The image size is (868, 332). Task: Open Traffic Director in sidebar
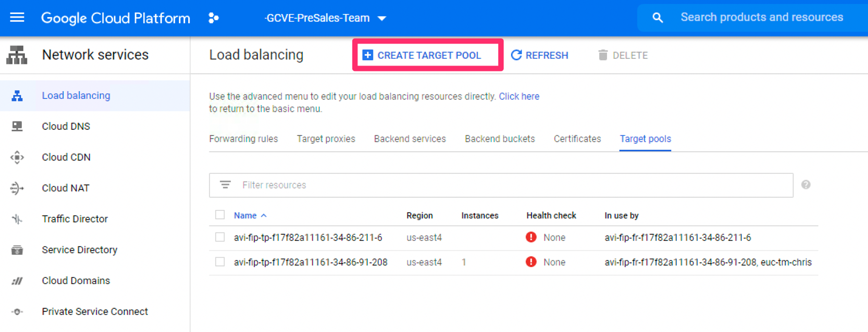(x=95, y=219)
